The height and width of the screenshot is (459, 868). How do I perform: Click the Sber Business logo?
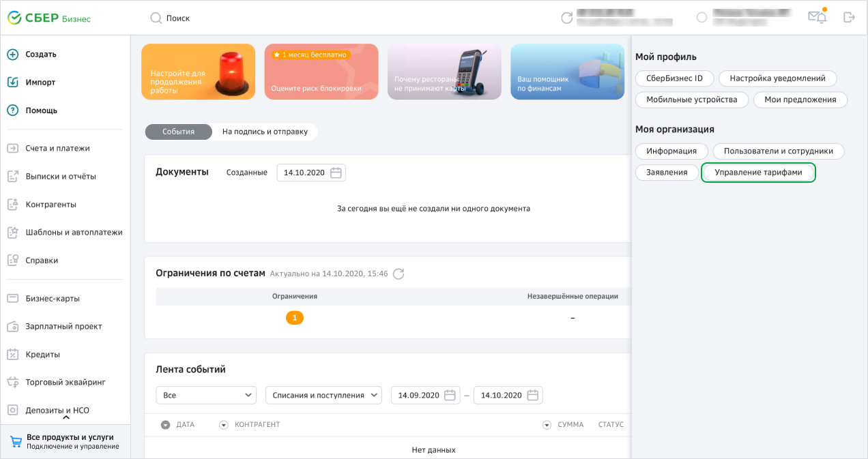pyautogui.click(x=49, y=18)
